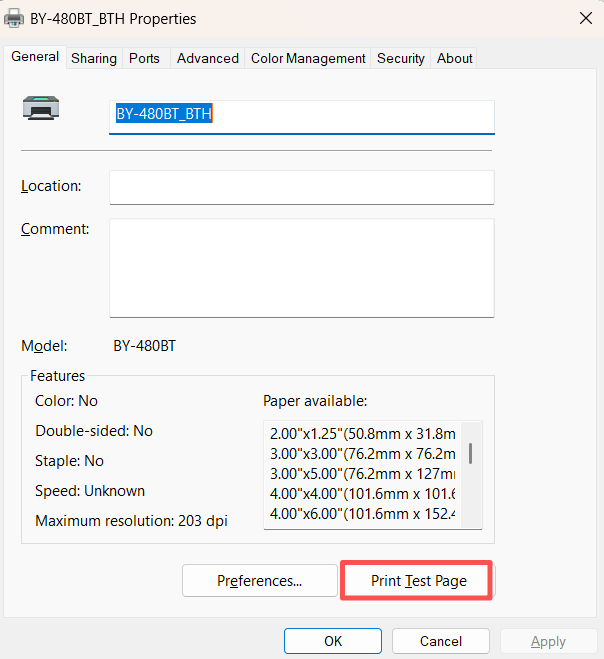The image size is (604, 659).
Task: Open the Color Management tab
Action: 308,58
